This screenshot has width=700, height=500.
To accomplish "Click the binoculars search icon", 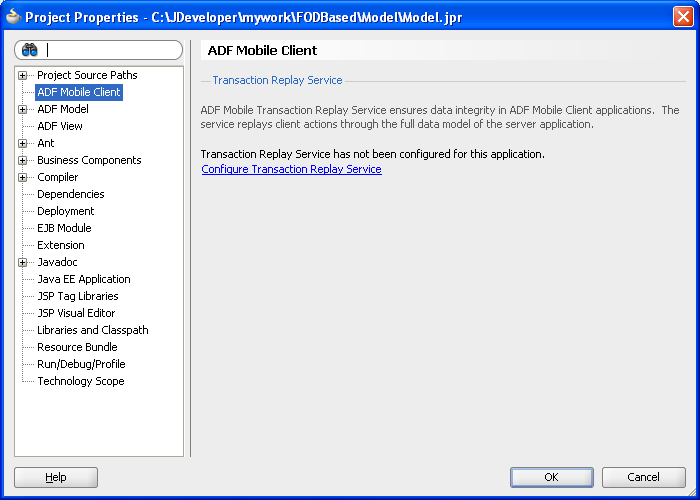I will 29,50.
